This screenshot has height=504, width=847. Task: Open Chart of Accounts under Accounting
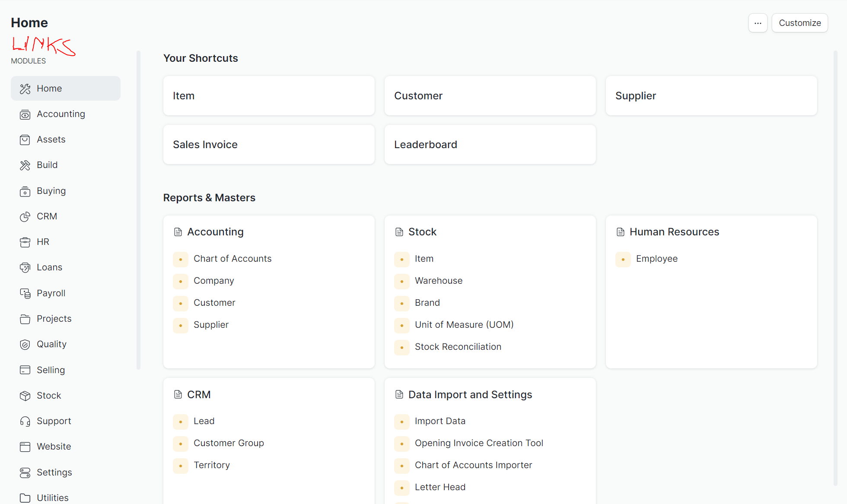coord(232,258)
